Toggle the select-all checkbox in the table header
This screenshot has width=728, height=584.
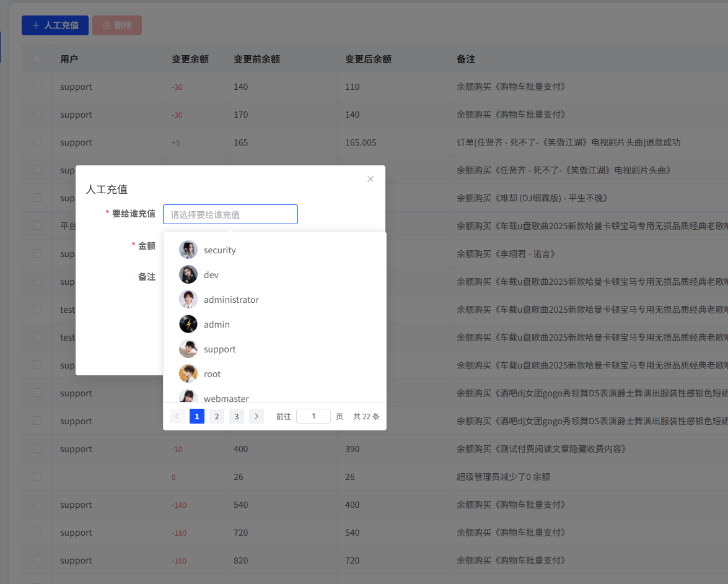[37, 58]
